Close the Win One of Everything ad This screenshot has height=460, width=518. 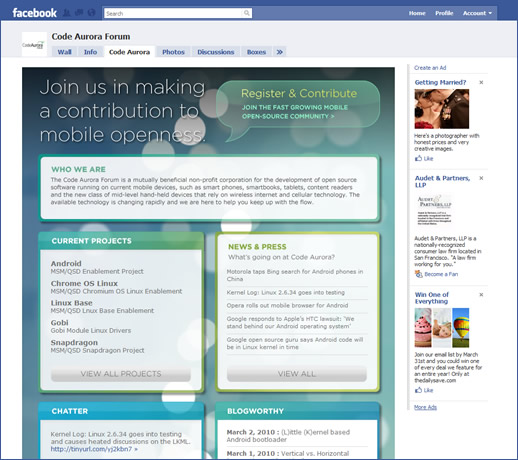[x=481, y=295]
